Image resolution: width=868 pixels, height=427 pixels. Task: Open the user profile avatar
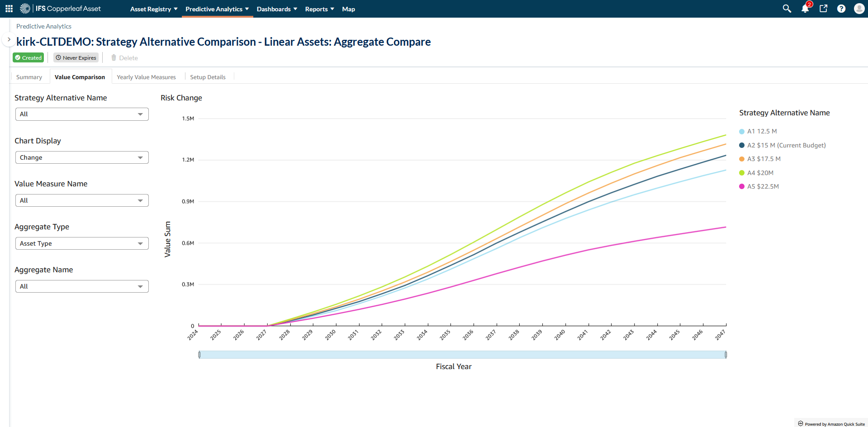(859, 9)
